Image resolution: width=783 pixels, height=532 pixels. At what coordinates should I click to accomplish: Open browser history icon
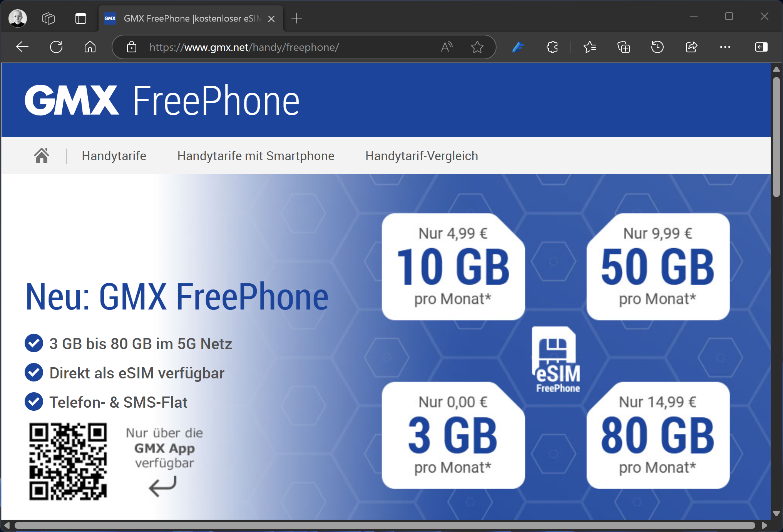(658, 47)
